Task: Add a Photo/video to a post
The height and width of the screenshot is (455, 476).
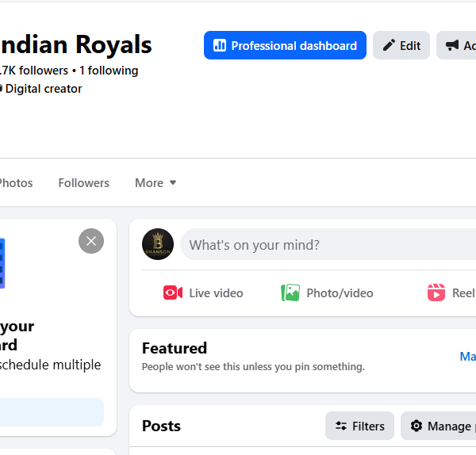Action: (x=327, y=293)
